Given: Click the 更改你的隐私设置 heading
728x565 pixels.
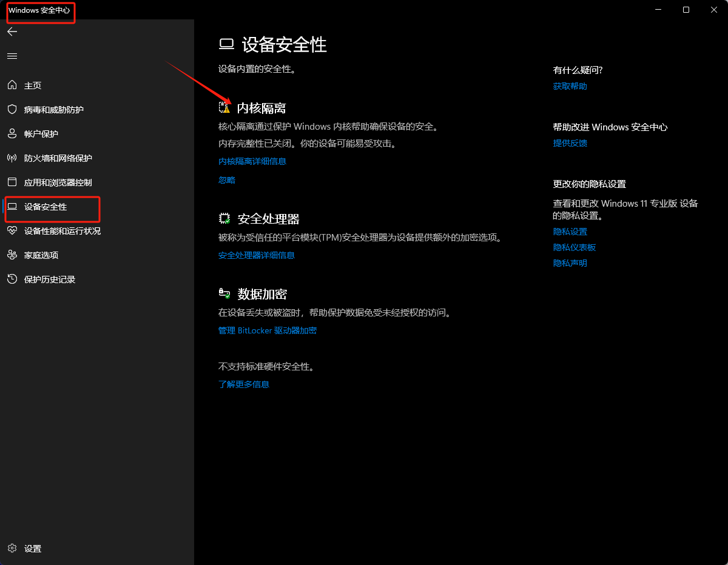Looking at the screenshot, I should 590,184.
